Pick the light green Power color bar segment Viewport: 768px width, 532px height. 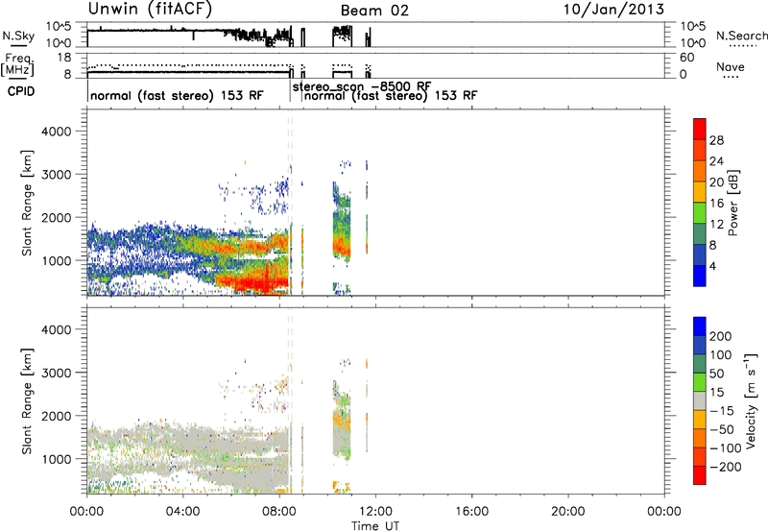(700, 213)
